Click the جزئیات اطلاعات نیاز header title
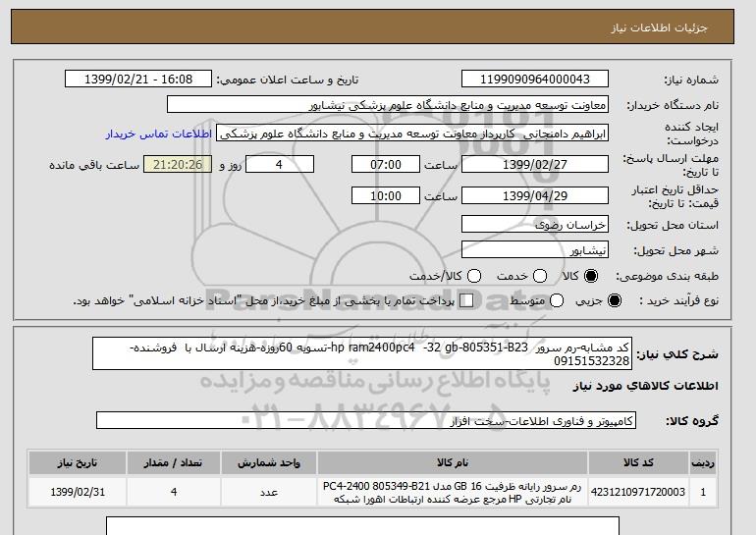Image resolution: width=756 pixels, height=535 pixels. click(659, 27)
